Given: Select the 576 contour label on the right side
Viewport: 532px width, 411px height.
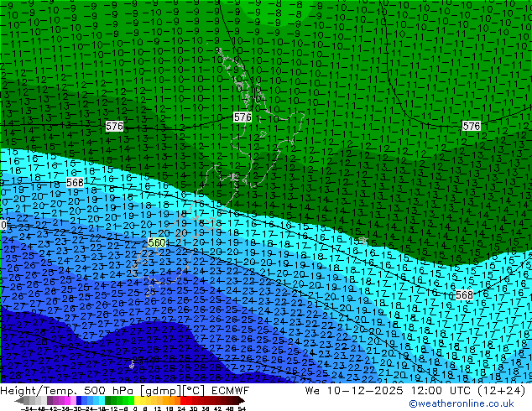Looking at the screenshot, I should (x=472, y=126).
